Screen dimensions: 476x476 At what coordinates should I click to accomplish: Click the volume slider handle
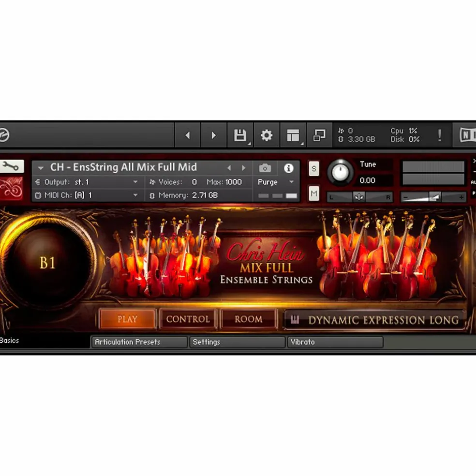pos(435,197)
